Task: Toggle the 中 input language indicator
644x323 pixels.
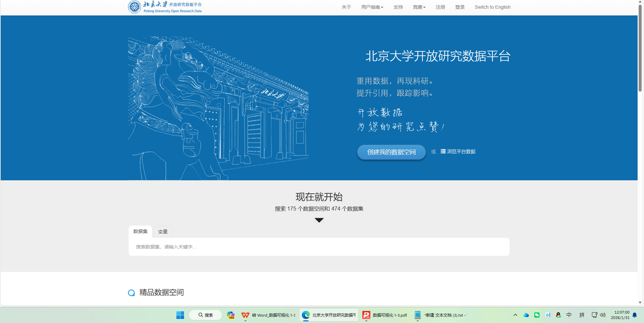Action: 569,315
